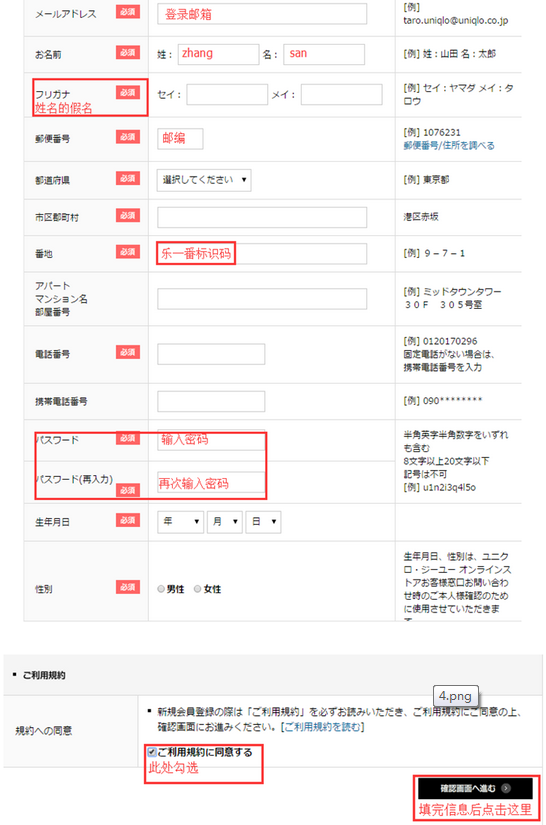Screen dimensions: 546x825
Task: Click the フリガナ メイ input field
Action: point(341,95)
